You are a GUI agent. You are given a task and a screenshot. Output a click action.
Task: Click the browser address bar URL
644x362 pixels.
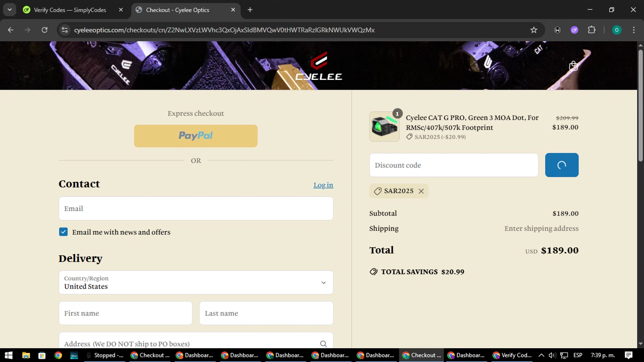224,30
